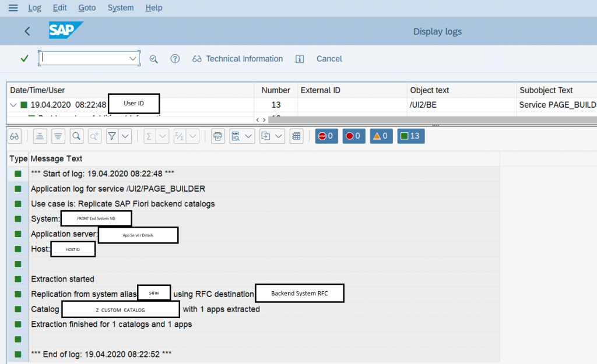Click the right arrow of the log list scrollbar
Viewport: 597px width, 364px height.
(264, 120)
